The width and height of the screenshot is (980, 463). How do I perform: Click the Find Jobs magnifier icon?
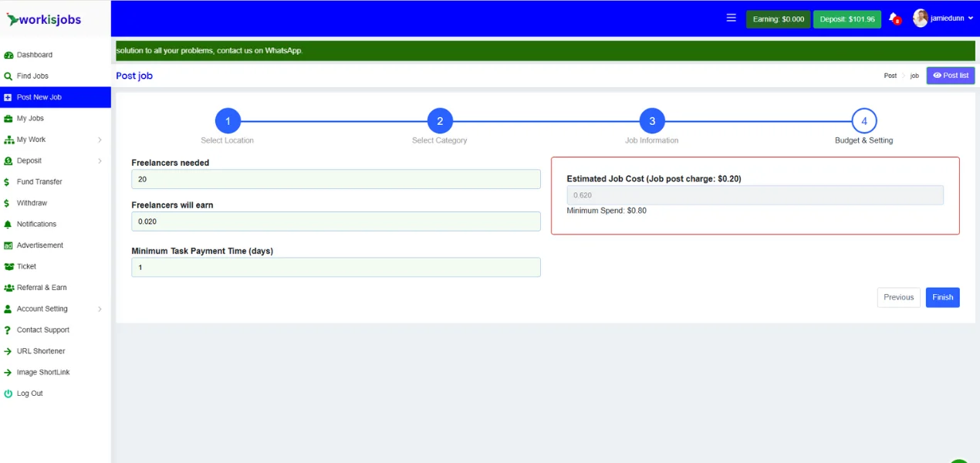[x=8, y=76]
